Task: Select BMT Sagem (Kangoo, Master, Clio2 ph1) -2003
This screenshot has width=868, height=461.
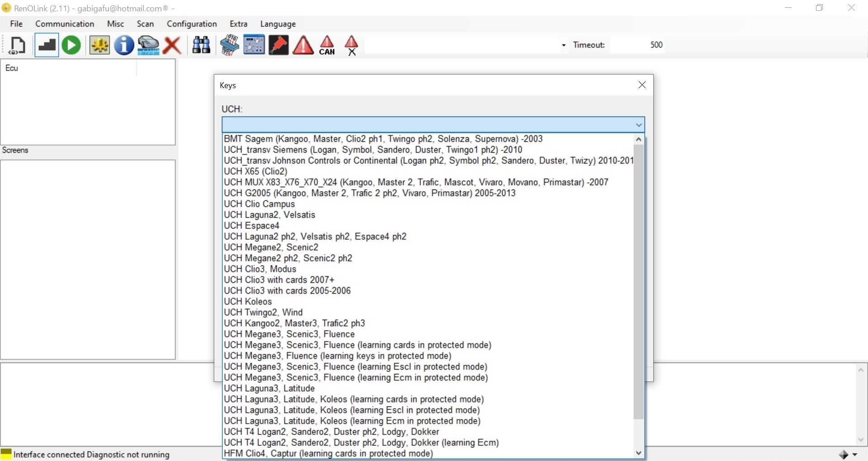Action: coord(428,139)
